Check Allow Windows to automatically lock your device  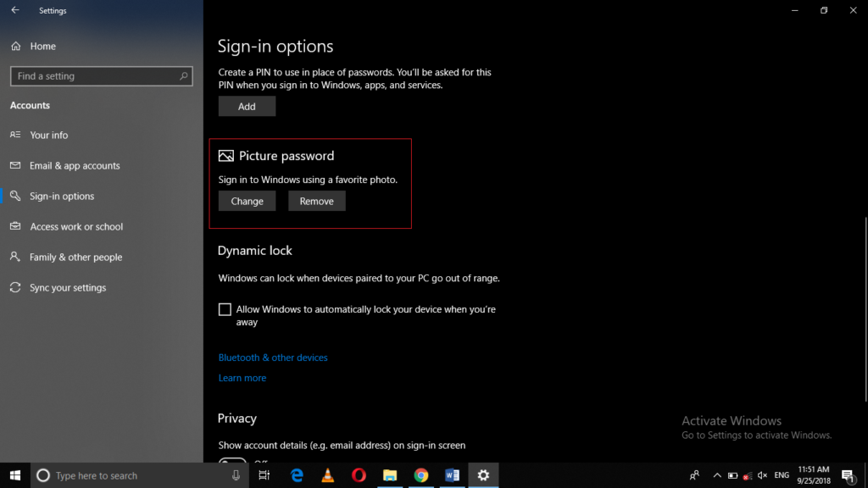click(x=225, y=309)
